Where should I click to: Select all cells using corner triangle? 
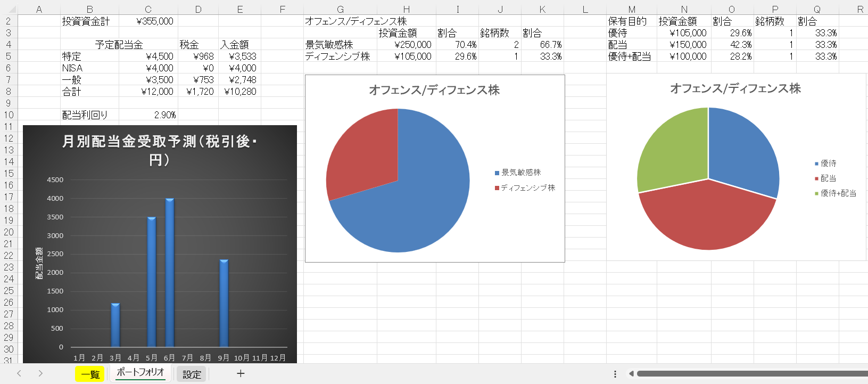point(12,10)
